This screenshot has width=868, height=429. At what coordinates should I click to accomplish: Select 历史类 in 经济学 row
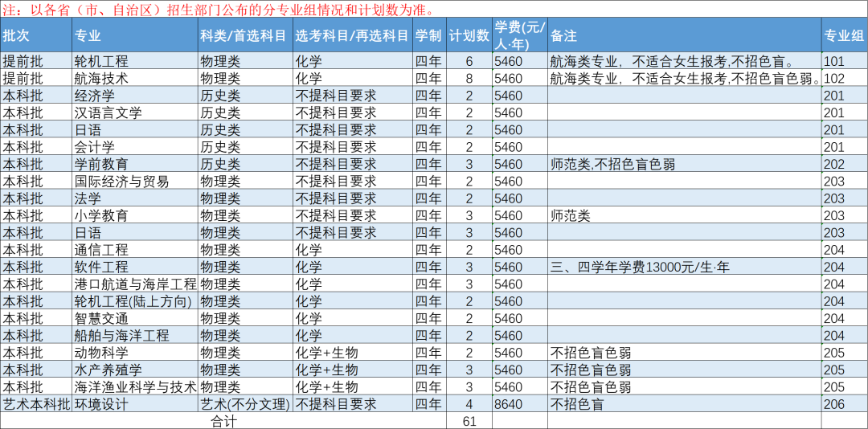point(245,96)
